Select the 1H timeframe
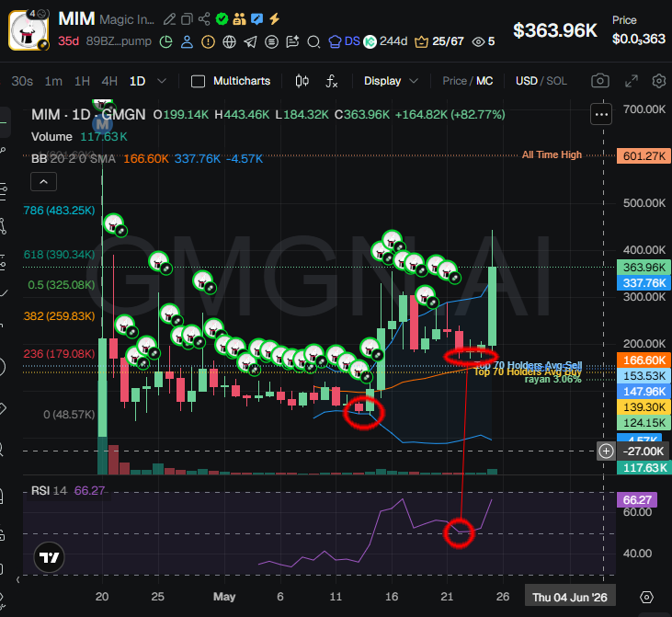The image size is (672, 617). (x=82, y=81)
